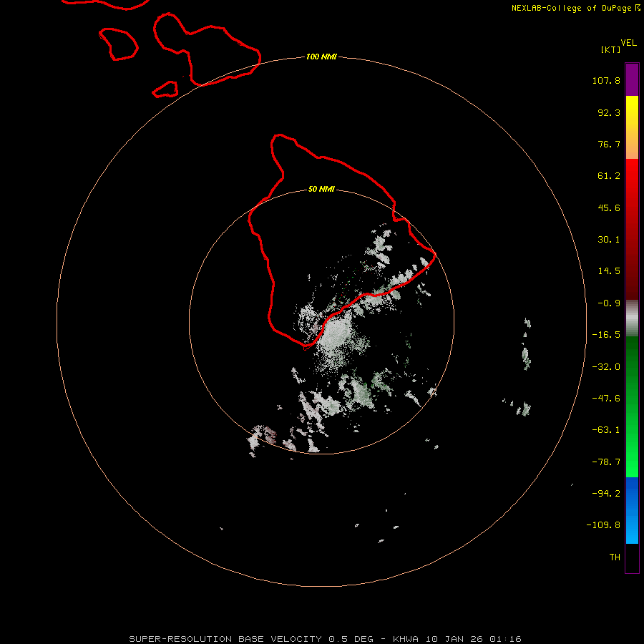This screenshot has width=644, height=644.
Task: Click the 14.5 velocity scale value
Action: point(609,271)
